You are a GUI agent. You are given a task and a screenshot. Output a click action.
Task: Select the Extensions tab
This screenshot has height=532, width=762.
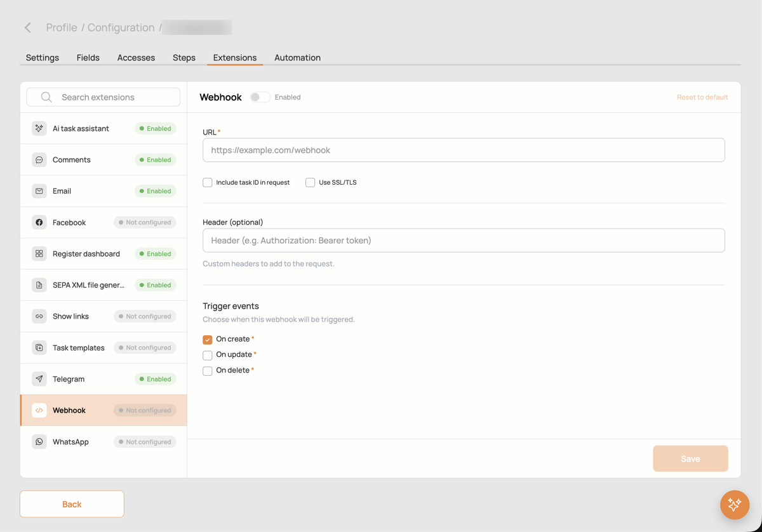pos(235,57)
